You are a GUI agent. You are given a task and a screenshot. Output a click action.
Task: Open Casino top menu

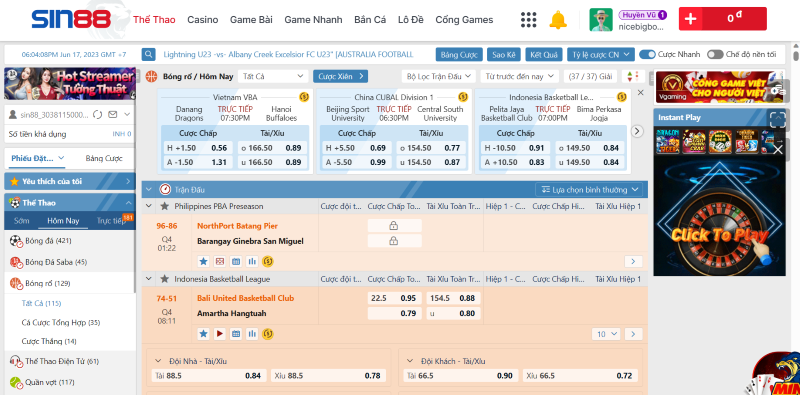(203, 20)
